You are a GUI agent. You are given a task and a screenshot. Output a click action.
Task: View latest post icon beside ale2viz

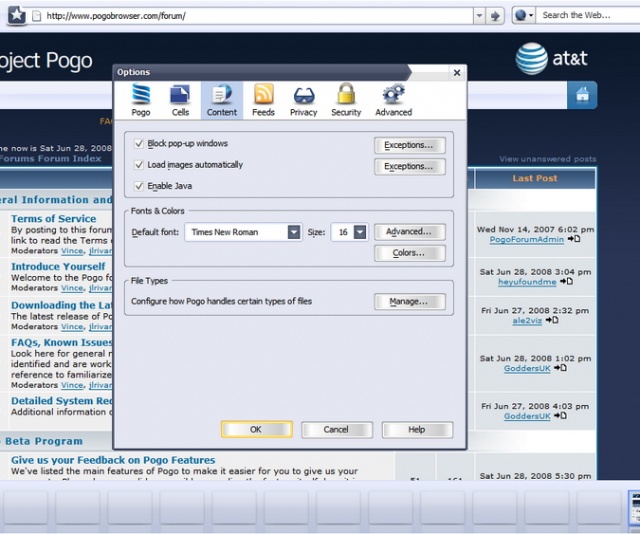coord(552,320)
